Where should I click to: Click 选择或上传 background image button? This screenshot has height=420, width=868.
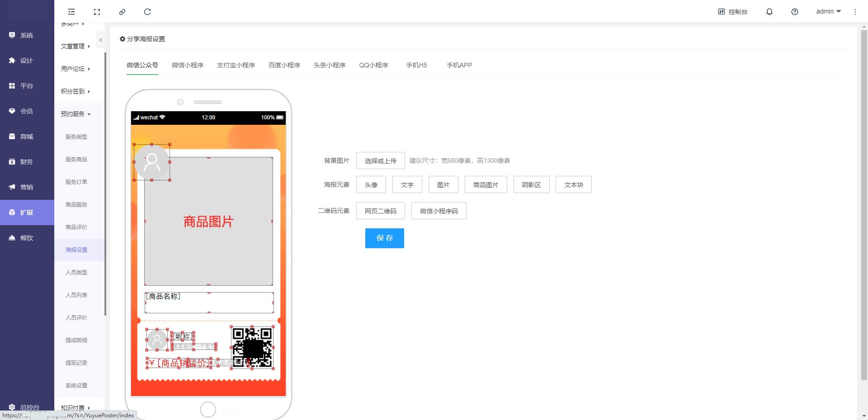coord(380,161)
